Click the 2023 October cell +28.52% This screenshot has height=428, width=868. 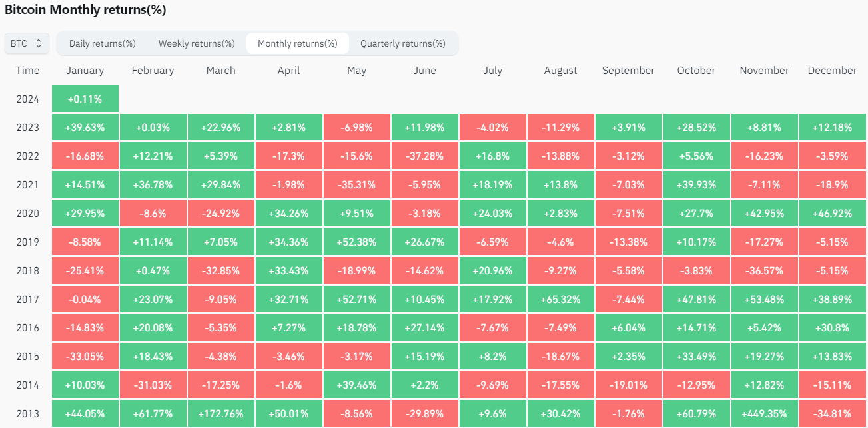coord(696,127)
